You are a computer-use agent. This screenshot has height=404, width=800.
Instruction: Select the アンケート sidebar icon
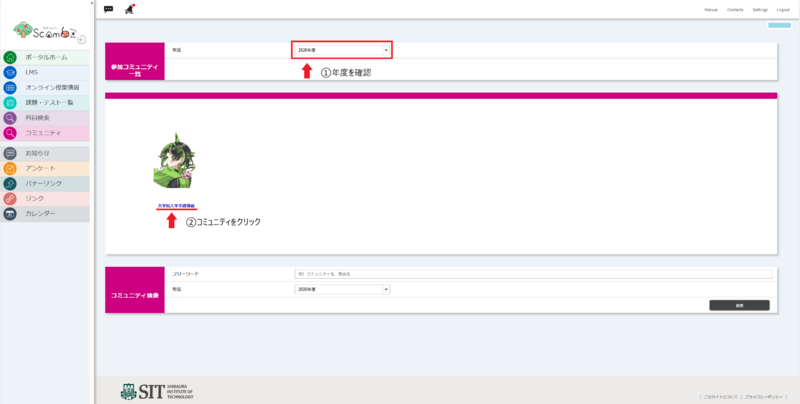tap(10, 168)
